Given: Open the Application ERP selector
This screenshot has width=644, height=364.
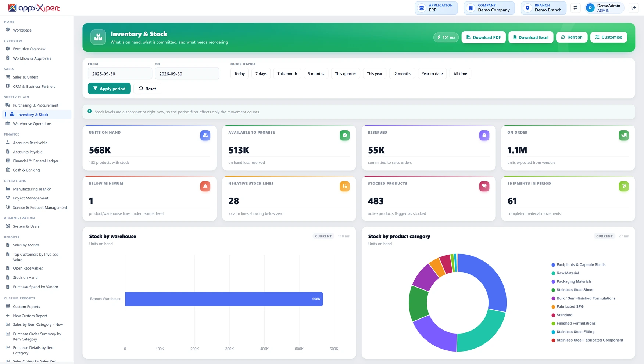Looking at the screenshot, I should tap(436, 8).
